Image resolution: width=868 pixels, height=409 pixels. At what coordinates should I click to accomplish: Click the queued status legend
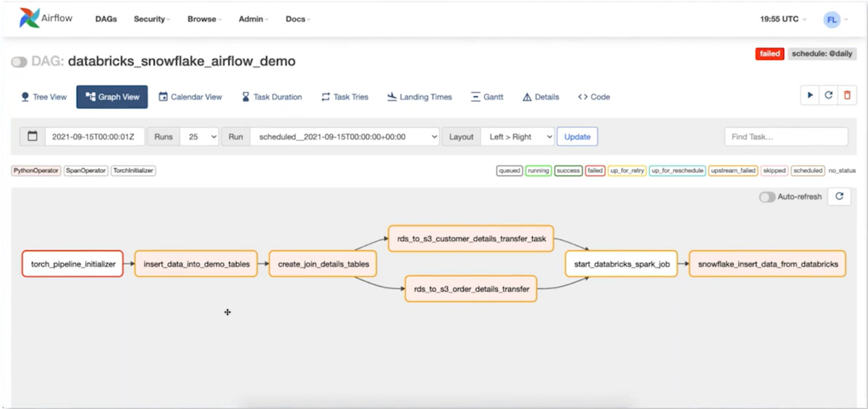pos(510,171)
